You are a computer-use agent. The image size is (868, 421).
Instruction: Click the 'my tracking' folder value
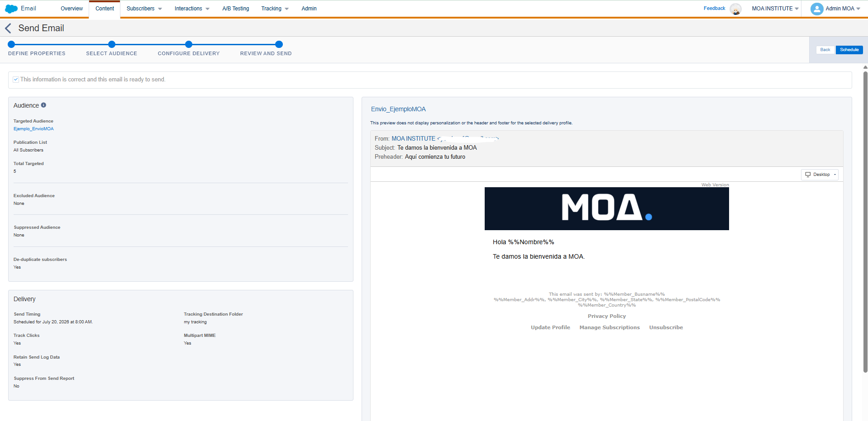coord(195,322)
